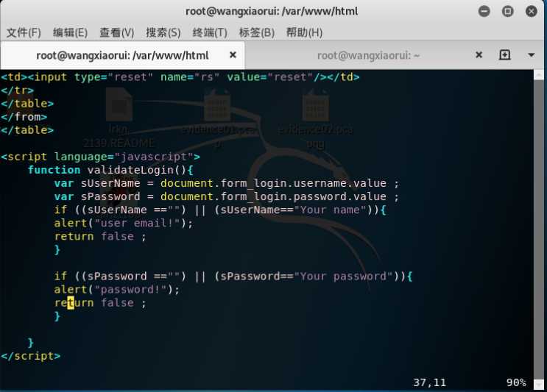Close the root@wangxiaorui: ~ tab
547x392 pixels.
click(479, 54)
